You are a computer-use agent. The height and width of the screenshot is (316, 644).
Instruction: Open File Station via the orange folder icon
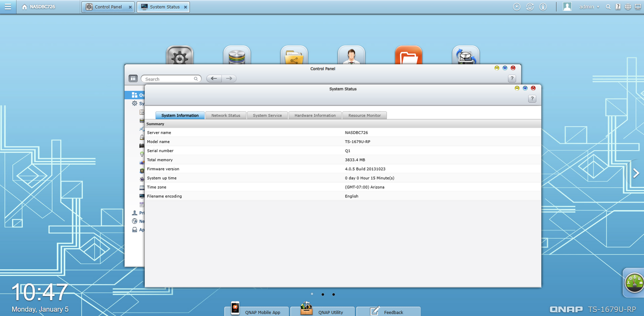[409, 54]
